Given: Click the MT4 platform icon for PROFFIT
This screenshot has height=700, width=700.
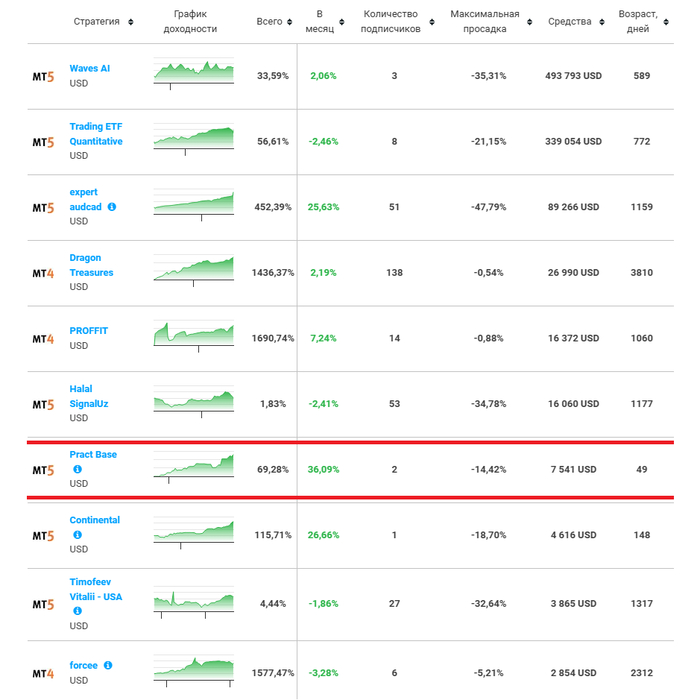Looking at the screenshot, I should [43, 338].
